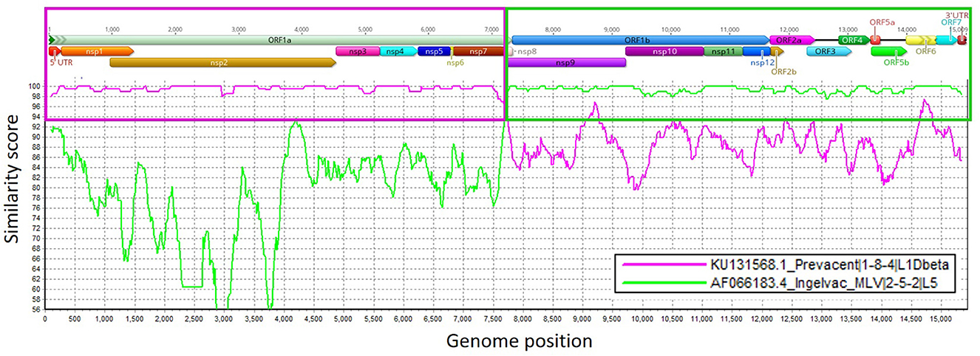Click the pink nsp3 annotation
The image size is (980, 356).
click(x=358, y=51)
